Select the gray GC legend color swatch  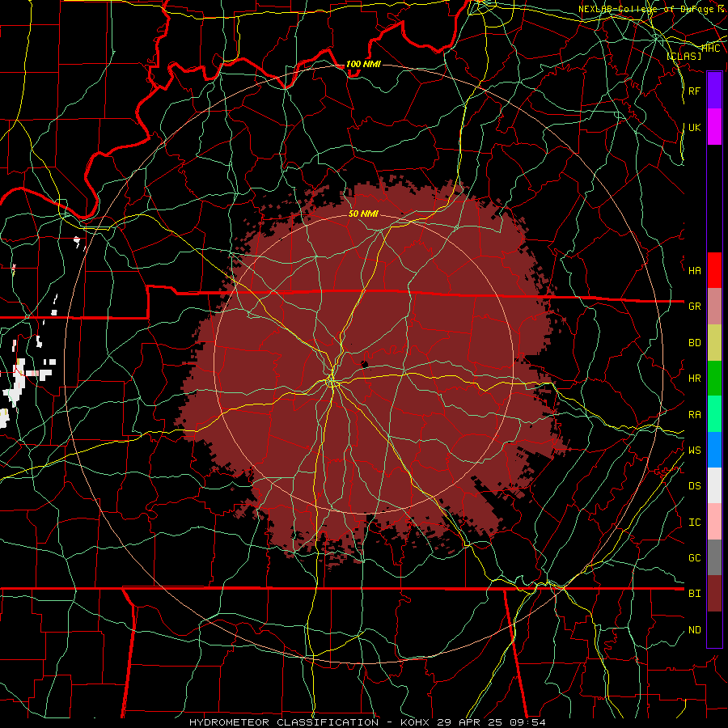(x=714, y=557)
